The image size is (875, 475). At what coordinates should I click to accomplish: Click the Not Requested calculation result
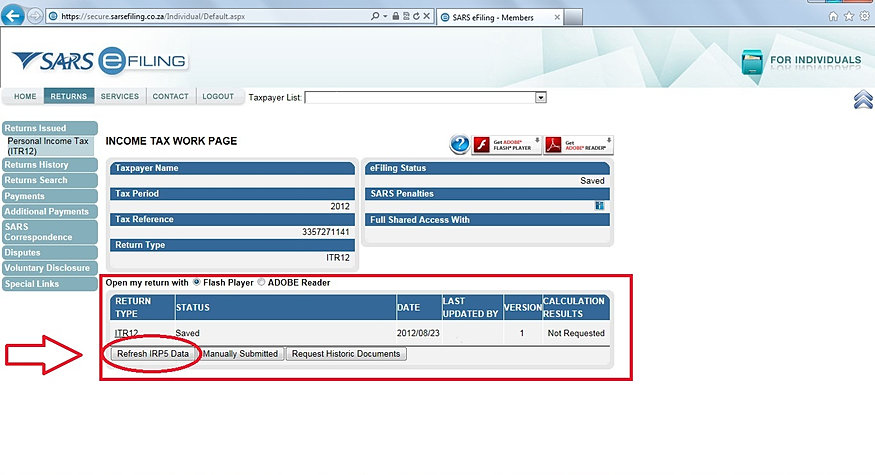(x=576, y=333)
